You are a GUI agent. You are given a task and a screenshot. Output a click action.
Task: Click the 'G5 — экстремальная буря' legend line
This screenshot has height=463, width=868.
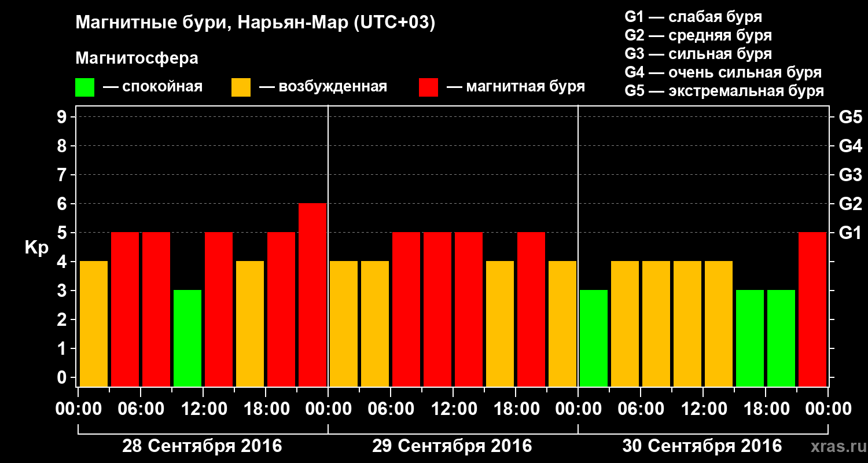(724, 91)
